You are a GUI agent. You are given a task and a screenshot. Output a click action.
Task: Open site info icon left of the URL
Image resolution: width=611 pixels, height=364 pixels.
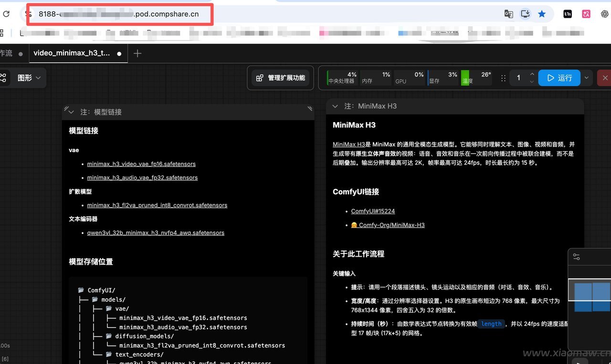(29, 14)
